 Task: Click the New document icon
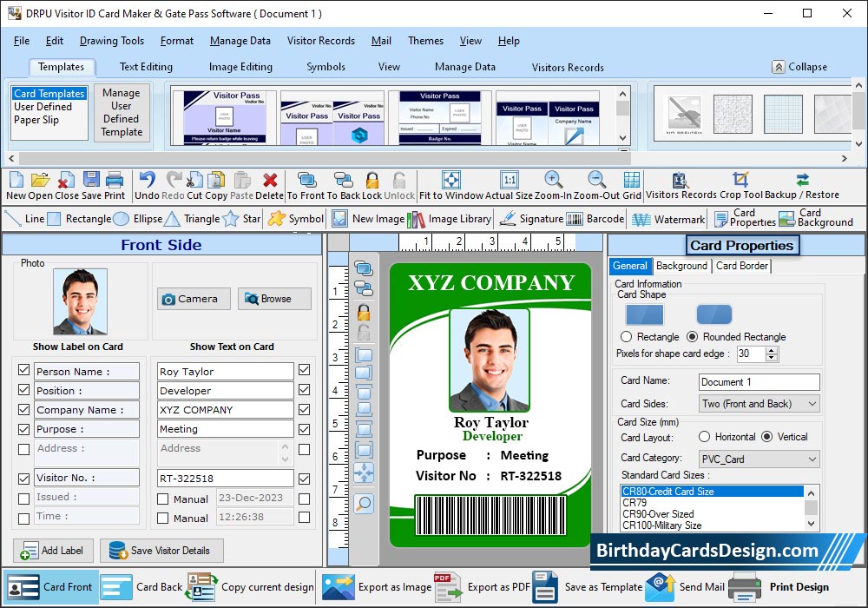[x=16, y=180]
